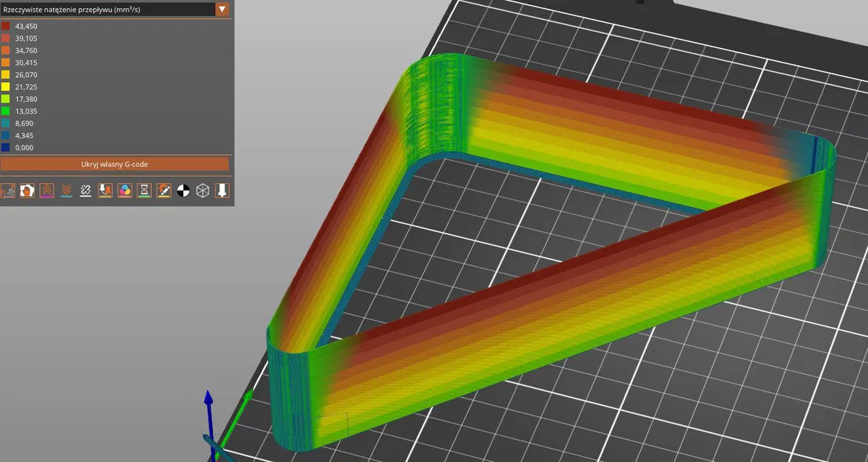
Task: Click the dark blue 0,000 swatch
Action: pyautogui.click(x=7, y=147)
